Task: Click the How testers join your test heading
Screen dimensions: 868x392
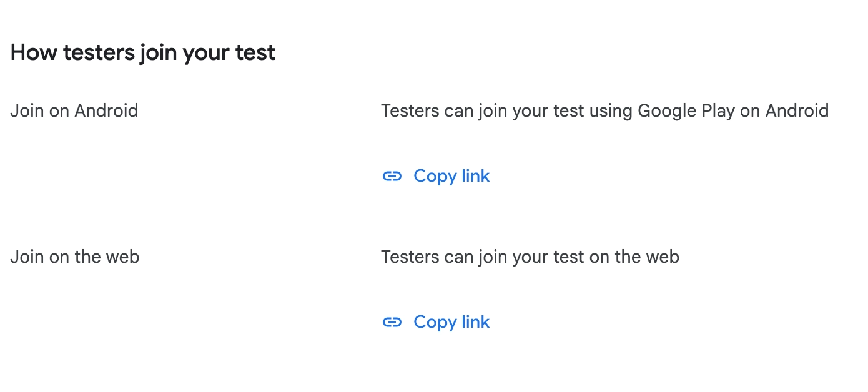Action: [142, 52]
